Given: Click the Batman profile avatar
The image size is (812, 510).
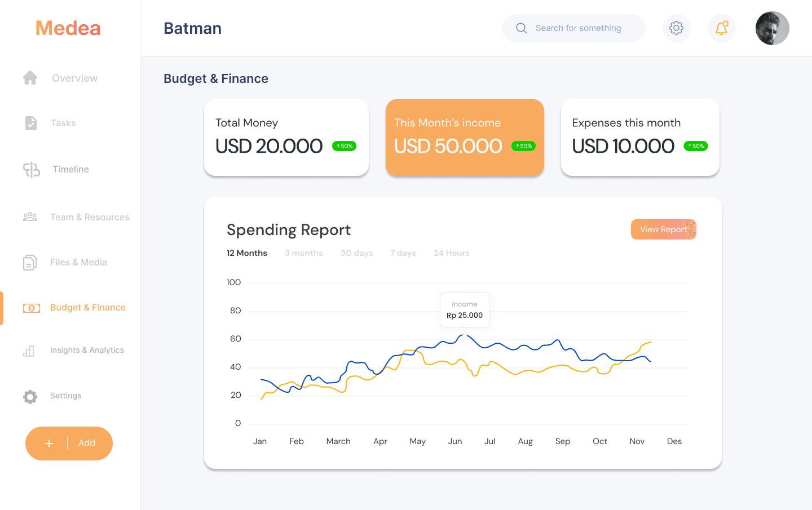Looking at the screenshot, I should pos(772,28).
